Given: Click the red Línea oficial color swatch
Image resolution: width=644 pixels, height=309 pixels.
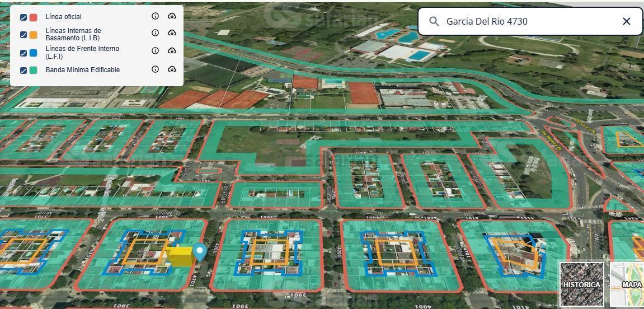Looking at the screenshot, I should coord(33,17).
